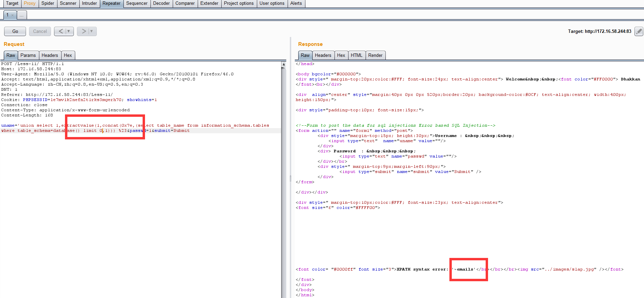The width and height of the screenshot is (644, 298).
Task: Click the Content-Length: 168 header line
Action: [27, 115]
